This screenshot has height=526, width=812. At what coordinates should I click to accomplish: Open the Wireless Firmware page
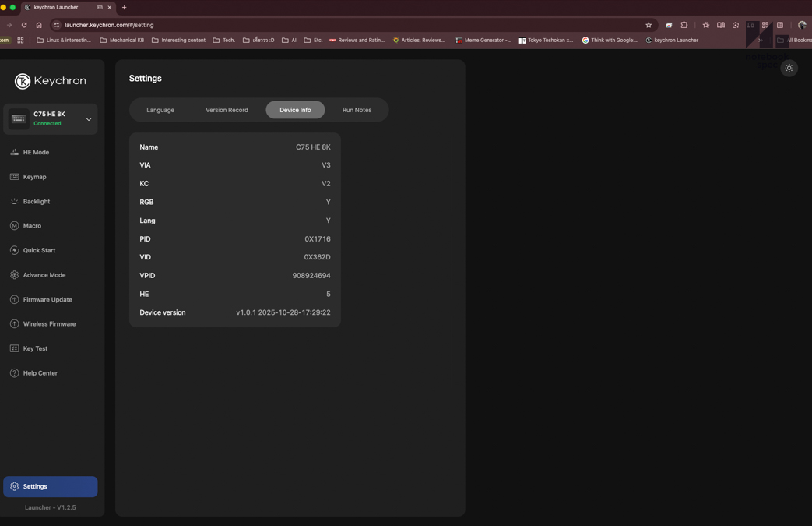tap(49, 324)
